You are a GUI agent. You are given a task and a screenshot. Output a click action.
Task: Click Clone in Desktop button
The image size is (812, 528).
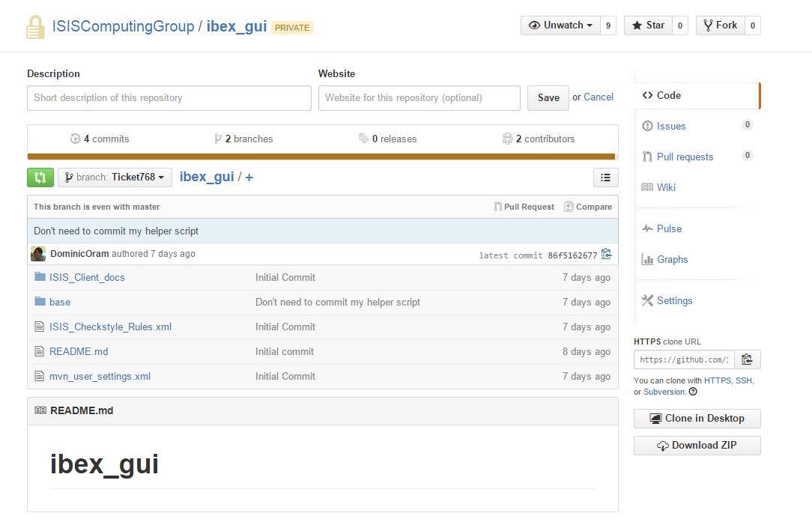coord(697,419)
